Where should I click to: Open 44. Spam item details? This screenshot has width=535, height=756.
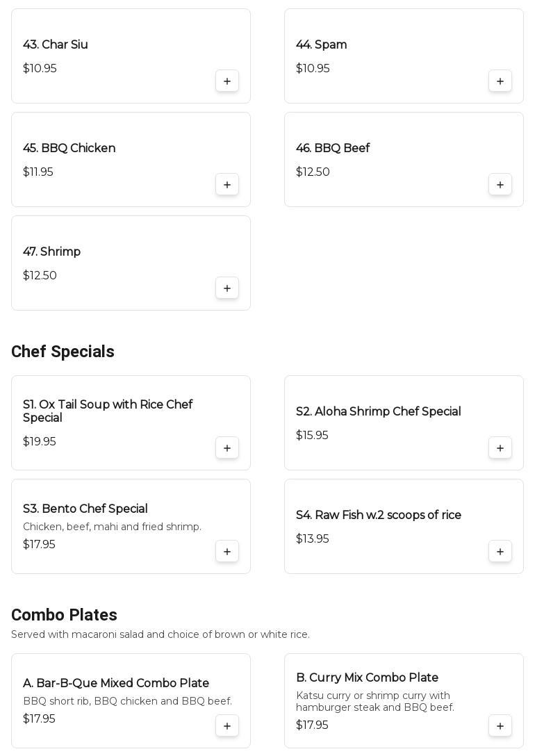pos(321,45)
